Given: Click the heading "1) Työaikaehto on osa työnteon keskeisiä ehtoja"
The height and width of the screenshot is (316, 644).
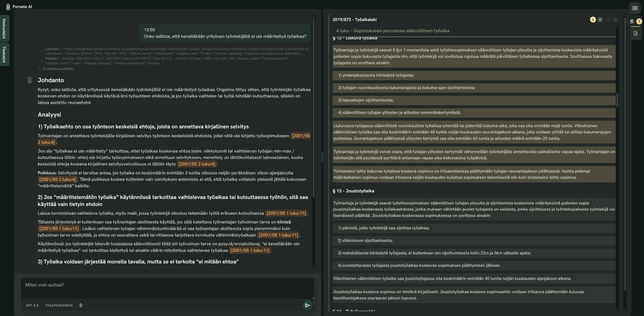Looking at the screenshot, I should click(143, 127).
